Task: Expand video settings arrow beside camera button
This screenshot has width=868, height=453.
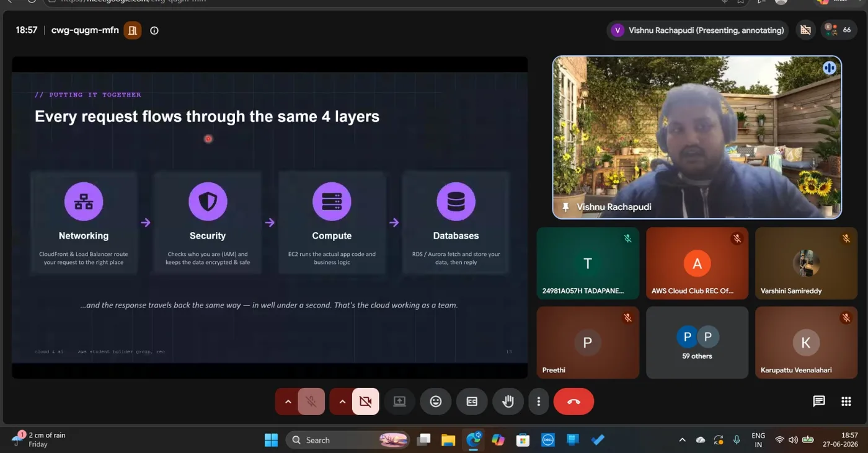Action: tap(342, 402)
